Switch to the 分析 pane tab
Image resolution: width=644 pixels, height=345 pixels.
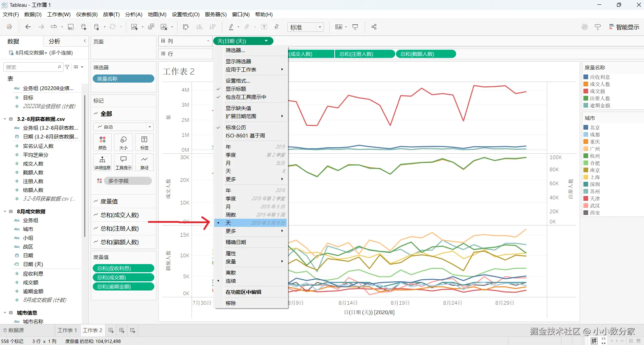point(54,41)
